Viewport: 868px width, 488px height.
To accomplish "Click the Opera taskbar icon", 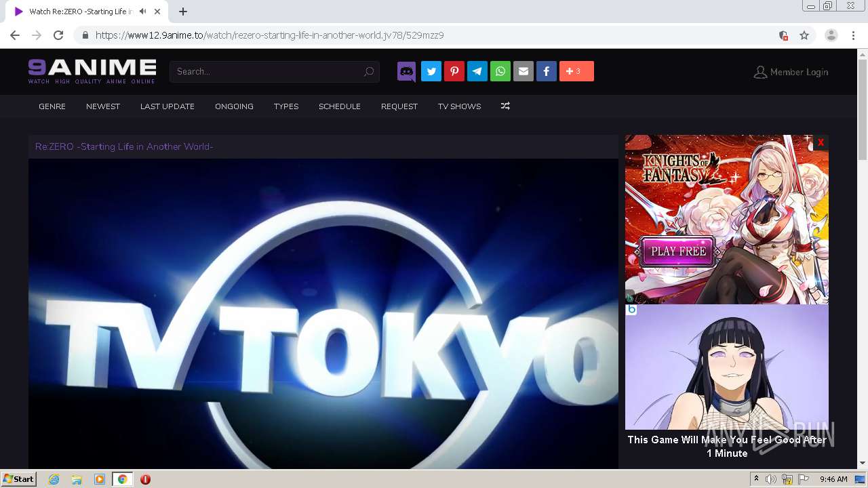I will coord(145,479).
